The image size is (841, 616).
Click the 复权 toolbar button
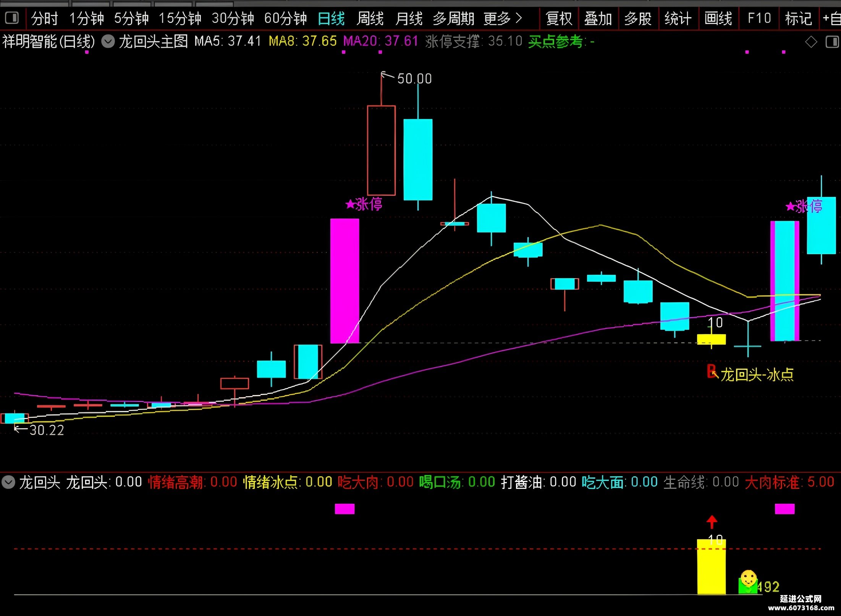(x=559, y=18)
